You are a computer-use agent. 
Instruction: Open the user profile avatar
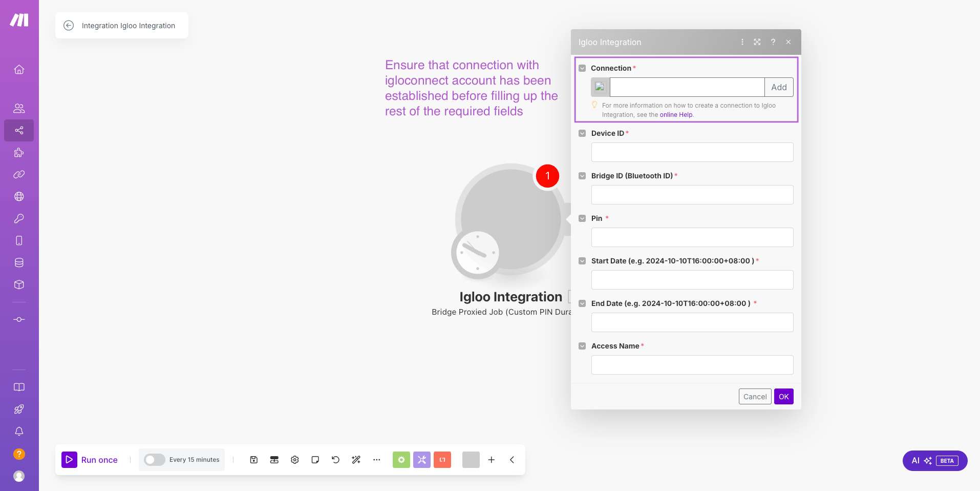[x=19, y=476]
